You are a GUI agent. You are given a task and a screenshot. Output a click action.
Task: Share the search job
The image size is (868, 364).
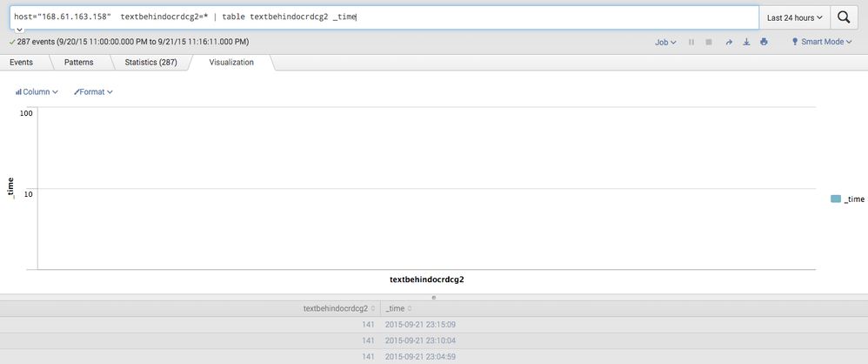729,42
